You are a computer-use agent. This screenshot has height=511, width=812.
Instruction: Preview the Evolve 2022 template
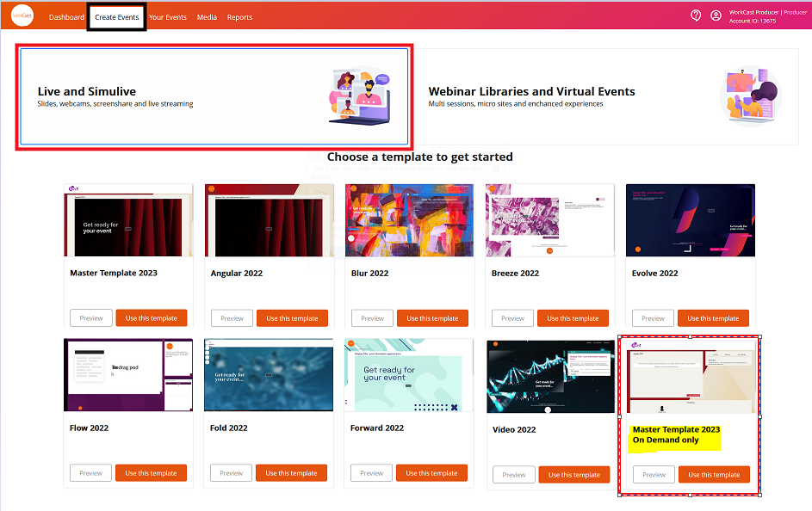653,318
